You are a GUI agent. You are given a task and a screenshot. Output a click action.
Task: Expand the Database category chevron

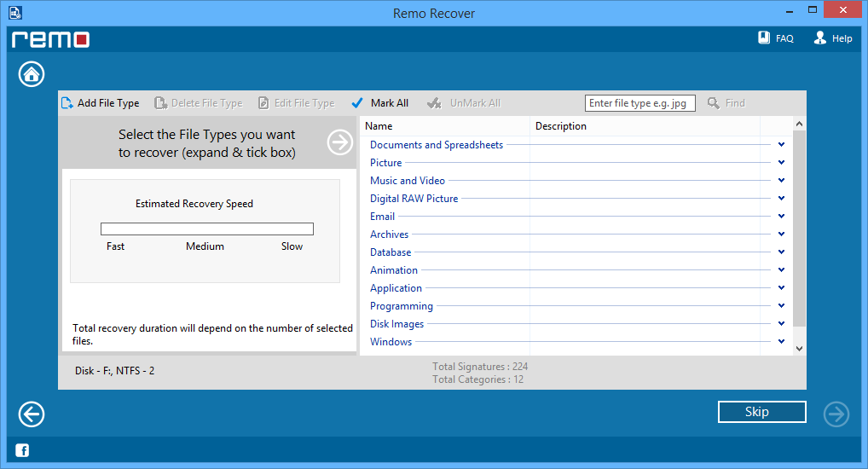click(x=781, y=252)
